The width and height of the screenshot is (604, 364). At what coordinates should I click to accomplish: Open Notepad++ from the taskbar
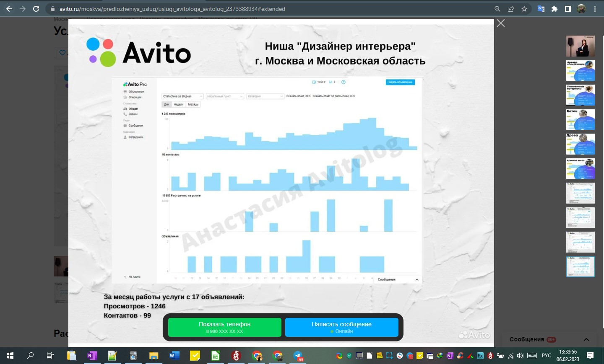point(112,356)
